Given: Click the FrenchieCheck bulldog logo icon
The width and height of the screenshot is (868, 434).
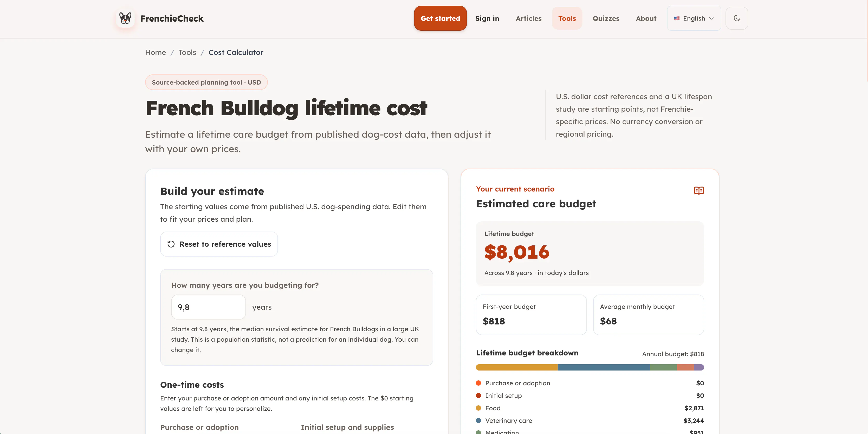Looking at the screenshot, I should pyautogui.click(x=125, y=18).
